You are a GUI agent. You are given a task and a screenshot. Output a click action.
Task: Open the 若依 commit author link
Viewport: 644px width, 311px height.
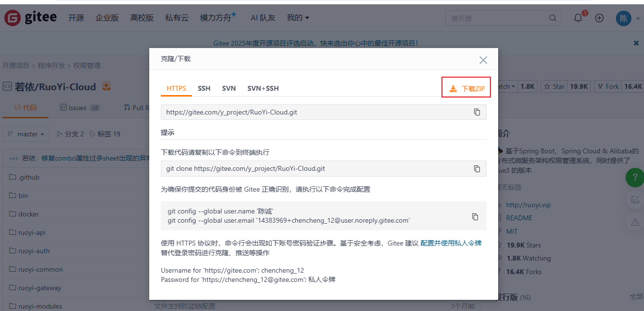click(x=29, y=158)
